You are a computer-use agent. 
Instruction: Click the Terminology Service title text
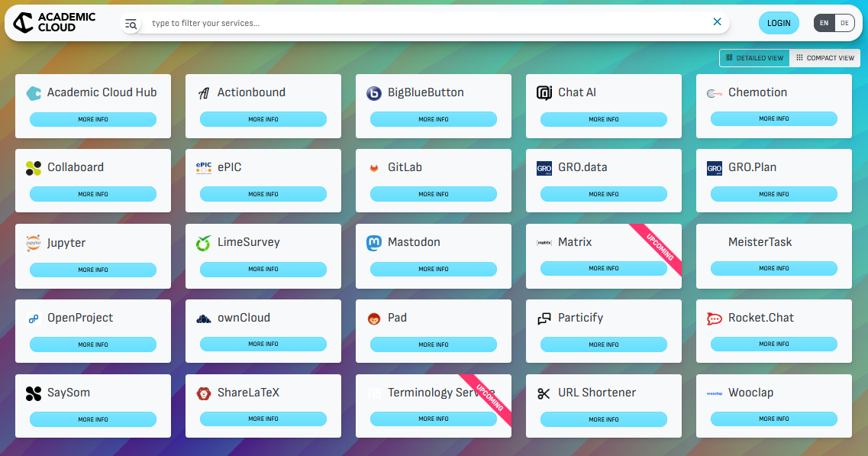441,393
